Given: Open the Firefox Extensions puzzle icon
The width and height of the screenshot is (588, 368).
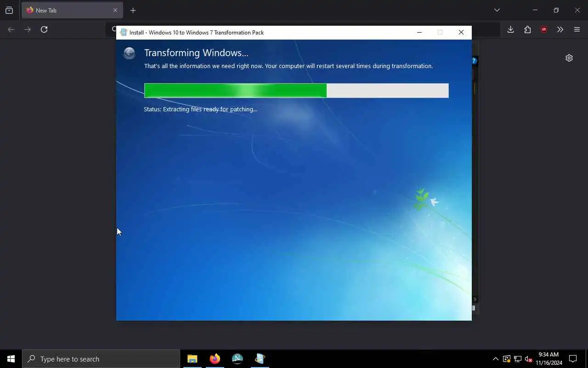Looking at the screenshot, I should tap(527, 29).
